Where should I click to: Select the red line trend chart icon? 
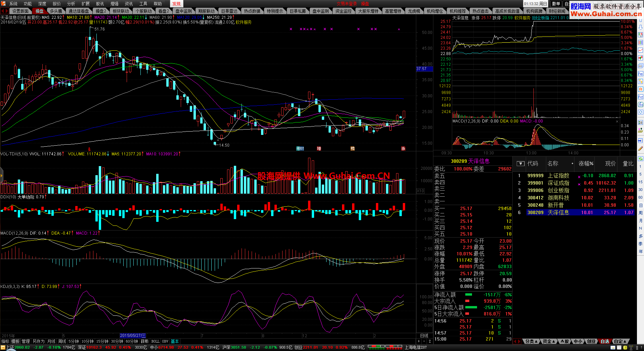click(640, 50)
